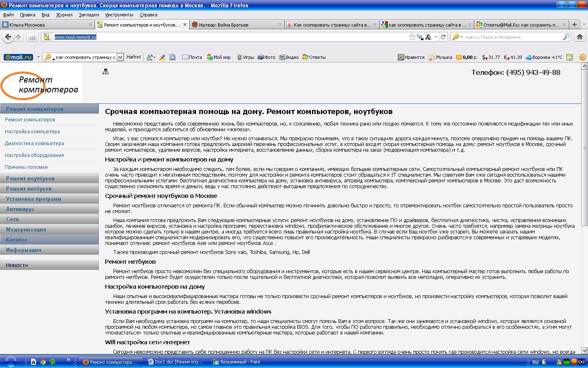Expand the toolbar search query dropdown
This screenshot has height=368, width=588.
click(x=120, y=57)
